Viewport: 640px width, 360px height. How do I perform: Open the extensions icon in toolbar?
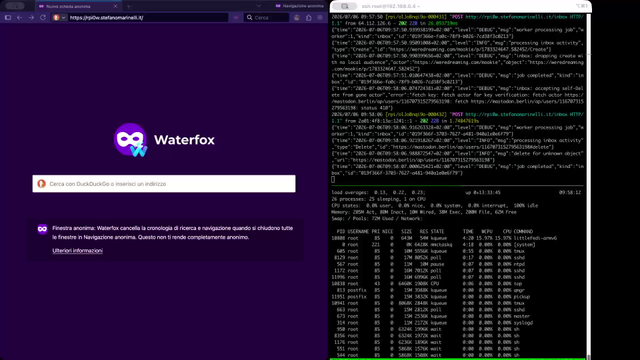[x=309, y=18]
